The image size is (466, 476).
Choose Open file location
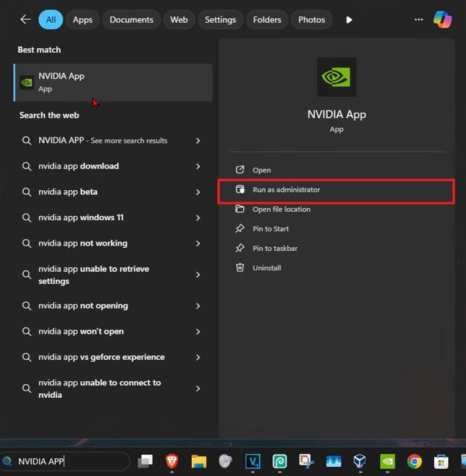pyautogui.click(x=337, y=209)
